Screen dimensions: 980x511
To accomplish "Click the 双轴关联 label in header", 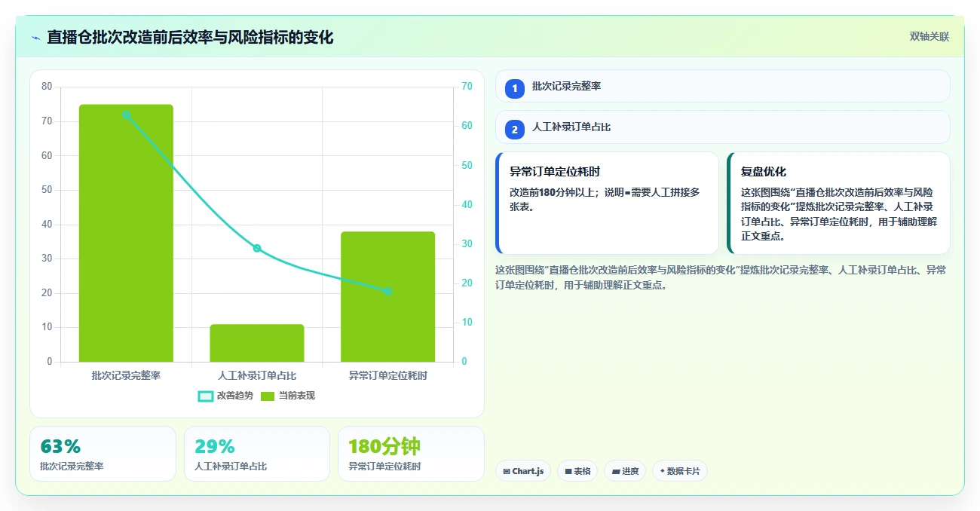I will pyautogui.click(x=929, y=37).
